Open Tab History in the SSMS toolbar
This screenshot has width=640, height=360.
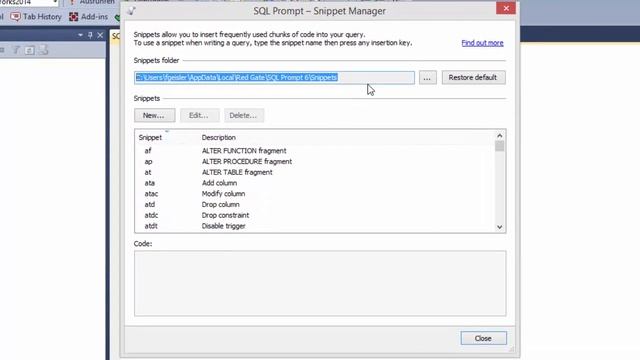(36, 17)
